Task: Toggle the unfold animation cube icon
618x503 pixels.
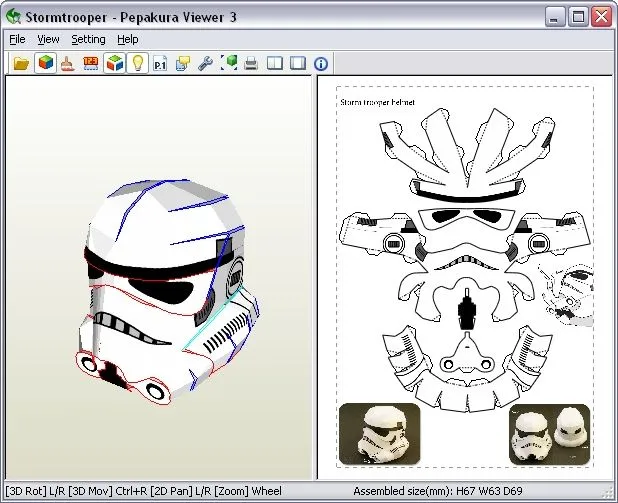Action: pos(115,63)
